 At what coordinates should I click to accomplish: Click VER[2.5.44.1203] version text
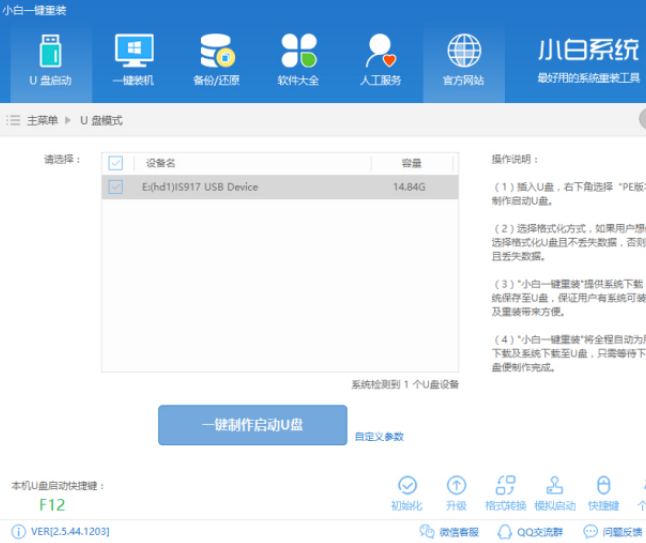point(70,531)
